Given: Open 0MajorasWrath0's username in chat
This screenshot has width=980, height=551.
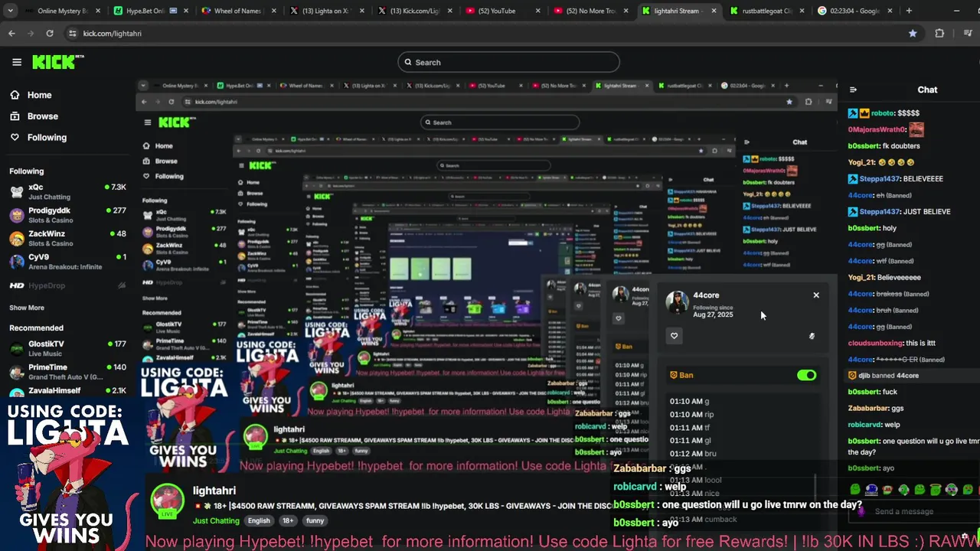Looking at the screenshot, I should (x=877, y=129).
